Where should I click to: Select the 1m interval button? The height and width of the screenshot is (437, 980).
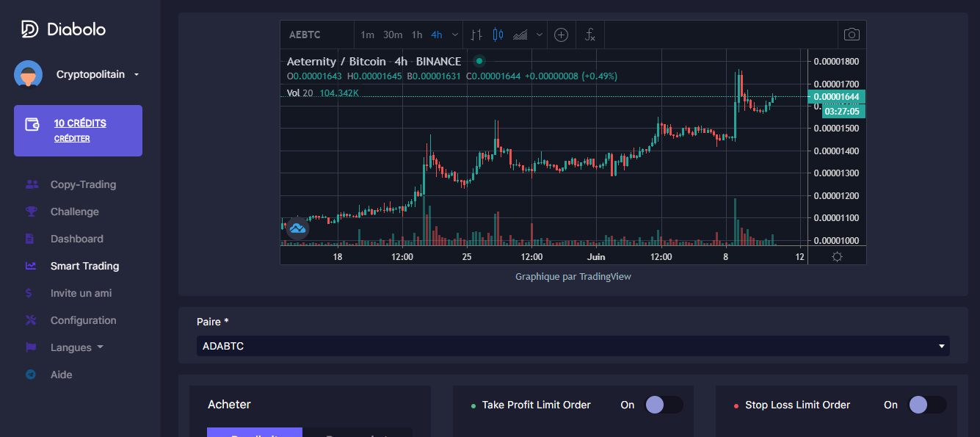tap(367, 35)
